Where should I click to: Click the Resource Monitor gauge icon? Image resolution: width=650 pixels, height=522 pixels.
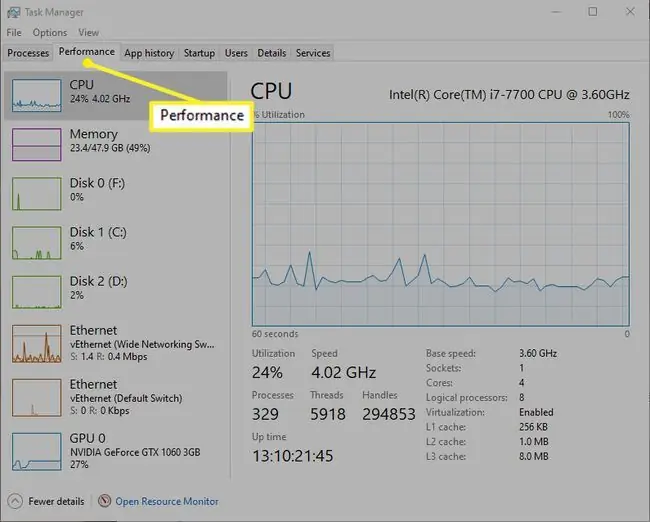(x=104, y=501)
